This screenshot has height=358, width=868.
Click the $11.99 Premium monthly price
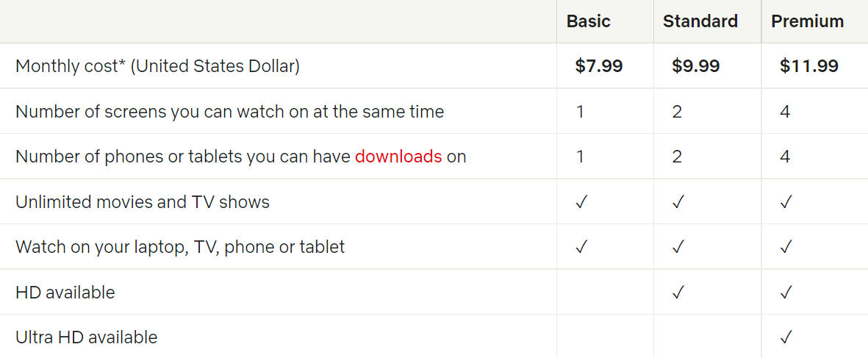(x=808, y=66)
